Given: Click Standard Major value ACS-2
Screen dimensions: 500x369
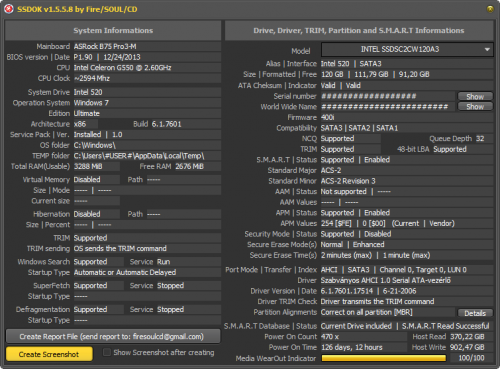Looking at the screenshot, I should point(331,170).
